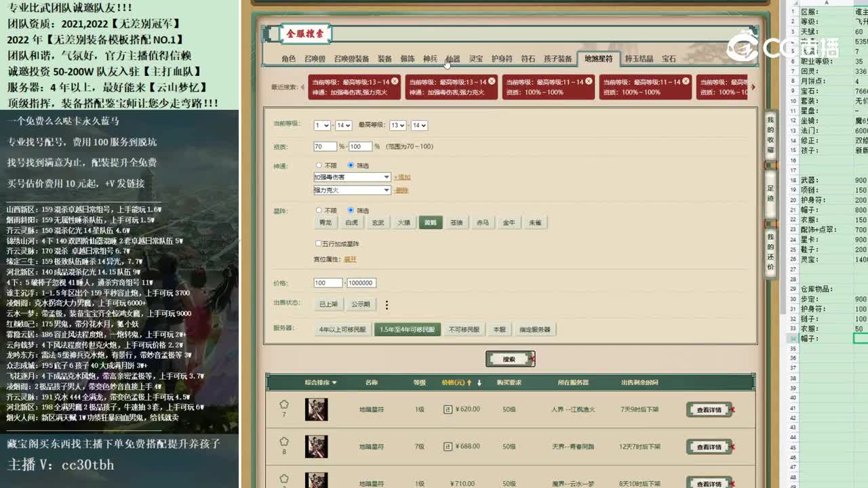The image size is (868, 488).
Task: Click the green 还 tag beside ¥620.00
Action: (448, 409)
